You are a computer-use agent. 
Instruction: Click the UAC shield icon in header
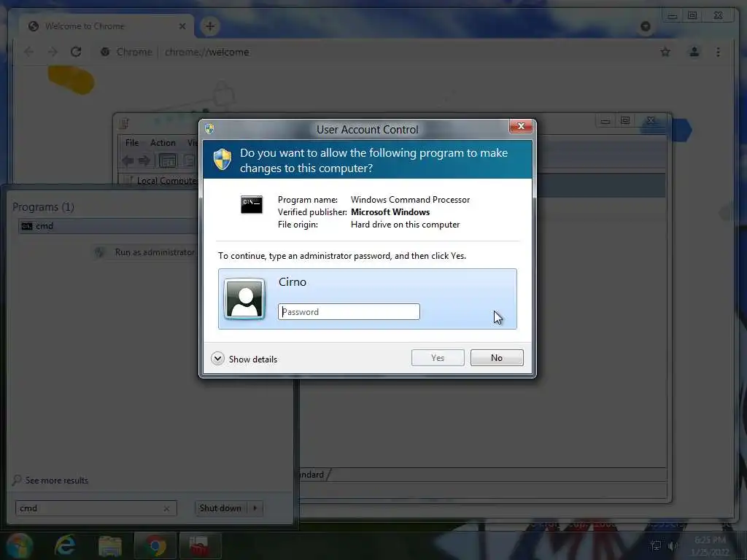coord(222,159)
